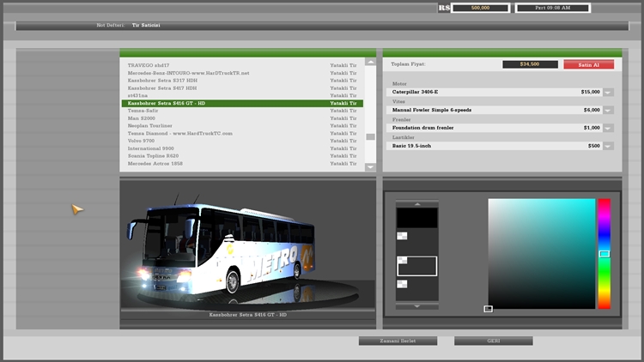Click the R$ currency icon
This screenshot has width=644, height=362.
[x=444, y=8]
